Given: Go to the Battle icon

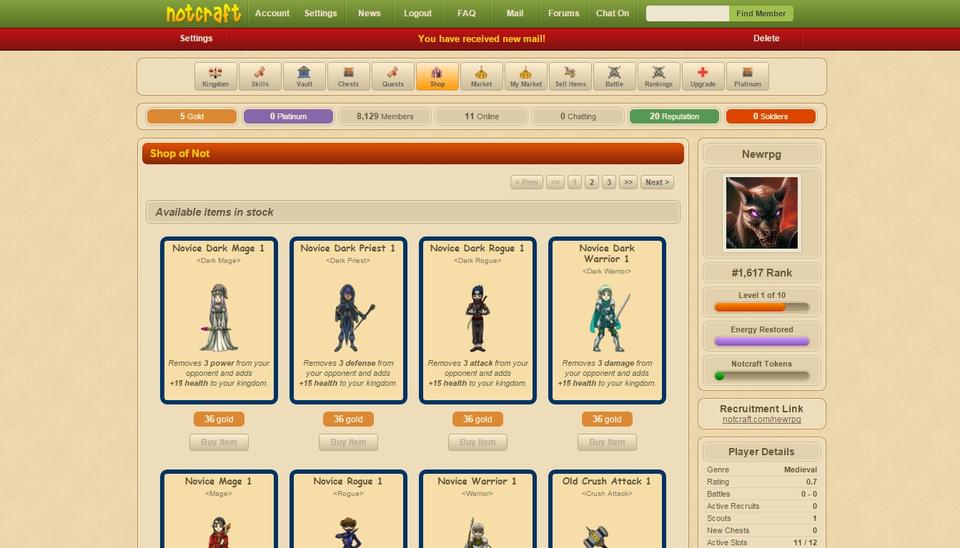Looking at the screenshot, I should [614, 77].
